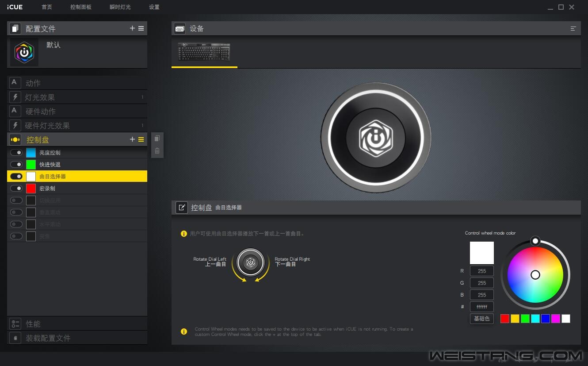Expand the 灯光效果 section
Screen dimensions: 588x366
77,97
